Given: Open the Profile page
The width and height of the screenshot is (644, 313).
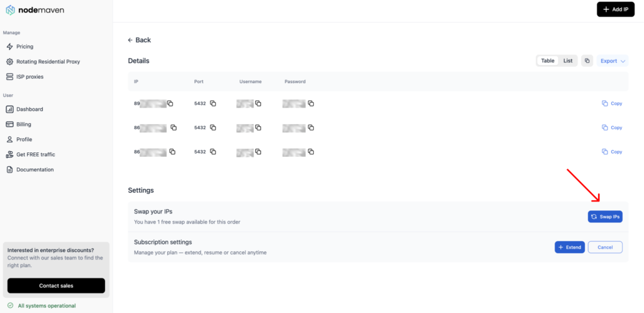Looking at the screenshot, I should click(x=24, y=139).
